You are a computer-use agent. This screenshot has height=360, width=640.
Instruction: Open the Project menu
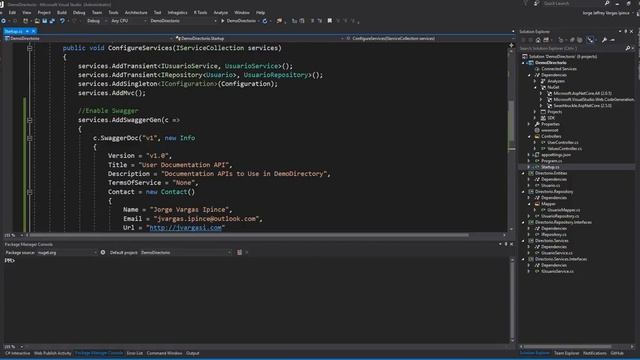[44, 13]
